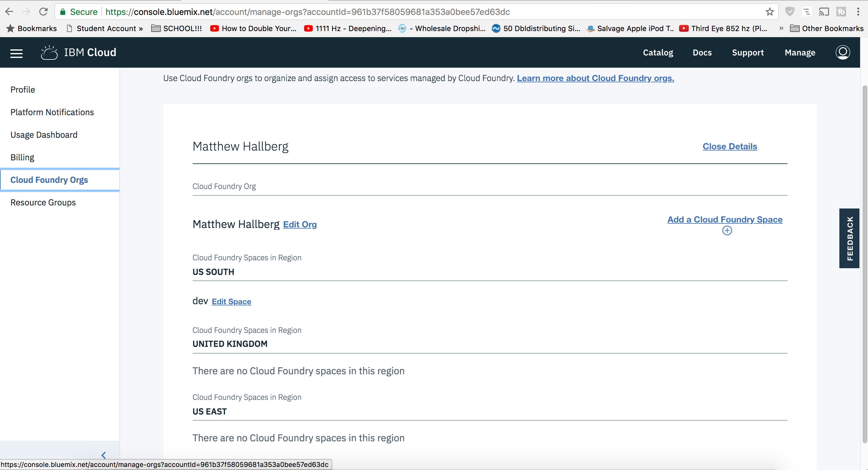Click the list extension icon in the toolbar

(807, 12)
